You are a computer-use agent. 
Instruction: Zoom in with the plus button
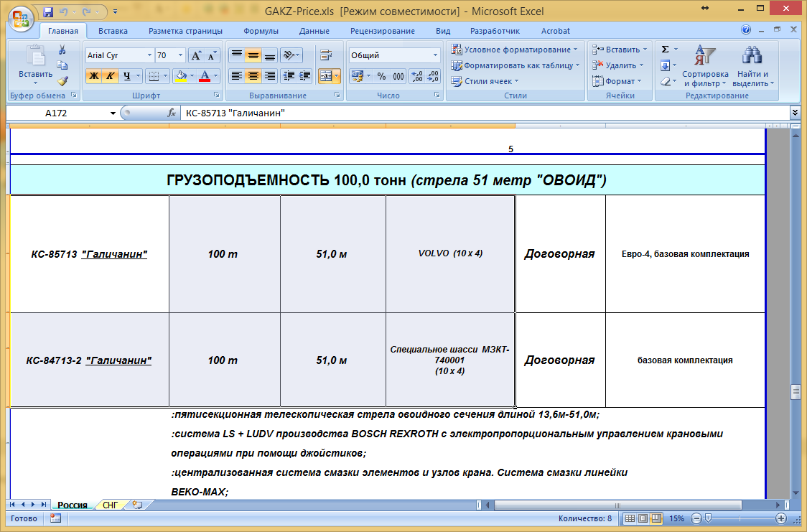pos(780,518)
